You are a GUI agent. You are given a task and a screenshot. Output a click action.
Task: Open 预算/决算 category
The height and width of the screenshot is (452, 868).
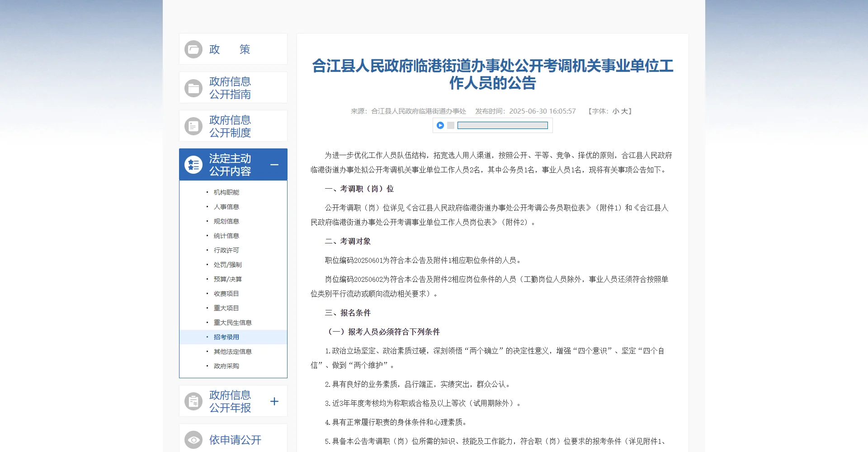point(228,279)
